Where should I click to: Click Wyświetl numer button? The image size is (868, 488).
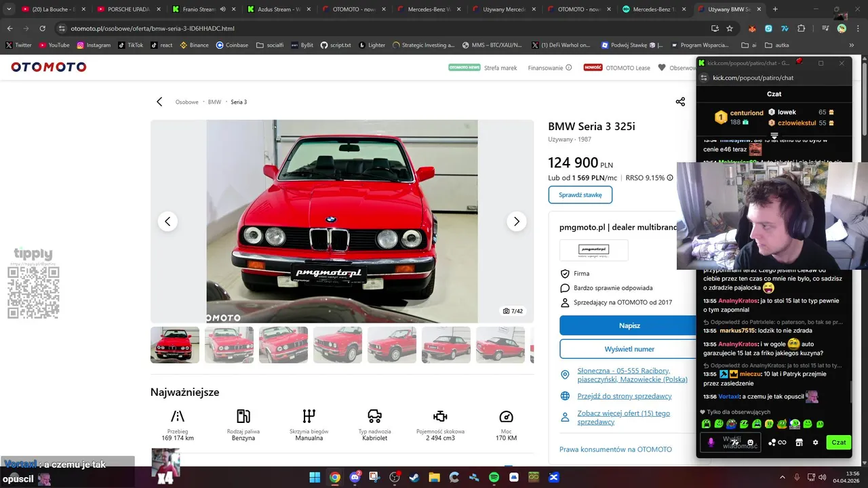pos(629,349)
